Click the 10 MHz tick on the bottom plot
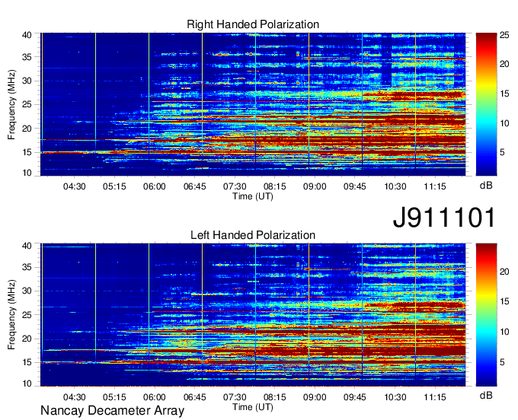Screen dimensions: 518x420 coord(27,383)
